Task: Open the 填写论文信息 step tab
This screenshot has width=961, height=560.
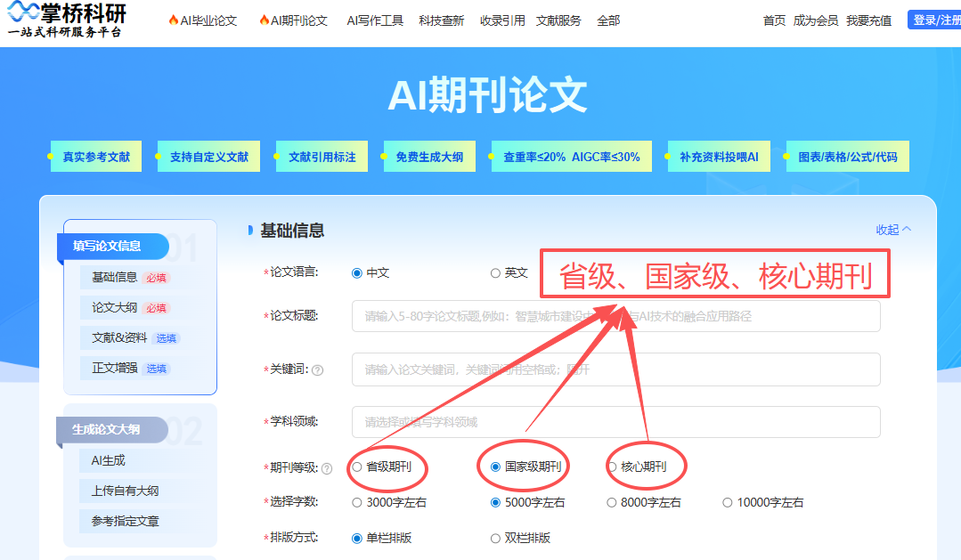Action: click(x=113, y=247)
